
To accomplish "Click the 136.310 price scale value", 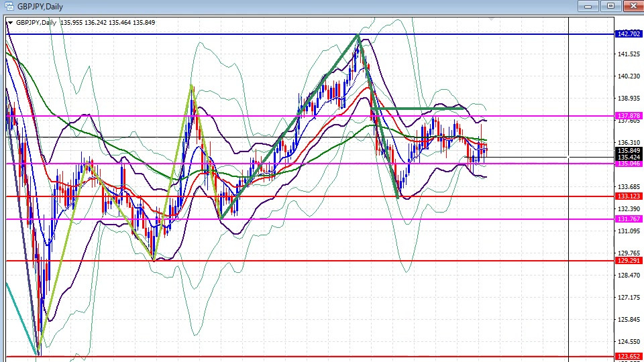I will pos(629,143).
